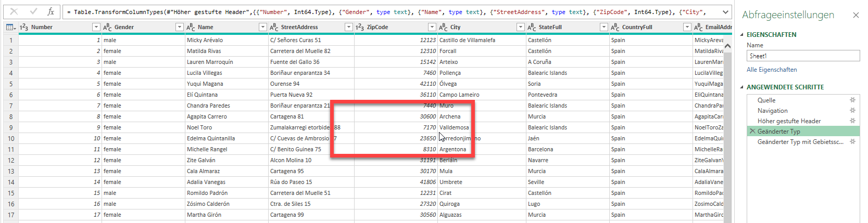Change data type icon of Number column
The height and width of the screenshot is (223, 868).
[24, 27]
